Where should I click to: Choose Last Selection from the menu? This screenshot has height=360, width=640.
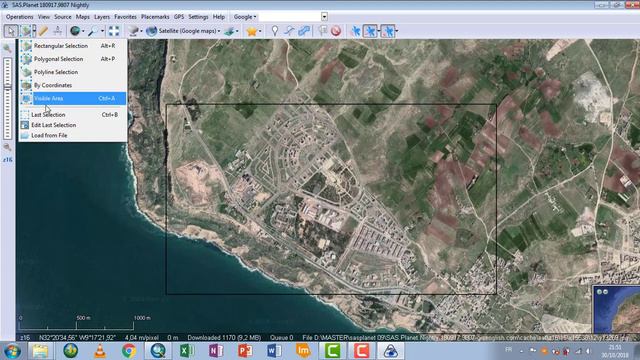pyautogui.click(x=73, y=115)
